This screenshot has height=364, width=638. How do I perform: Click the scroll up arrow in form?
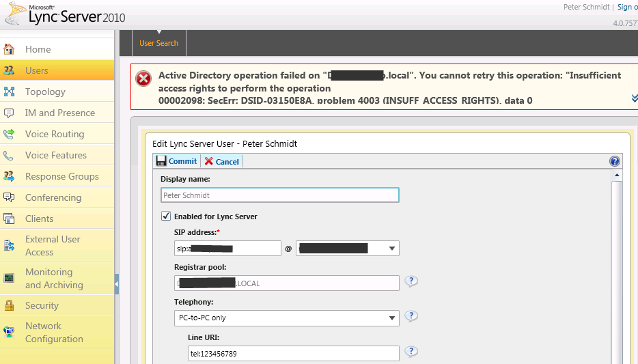[x=617, y=176]
